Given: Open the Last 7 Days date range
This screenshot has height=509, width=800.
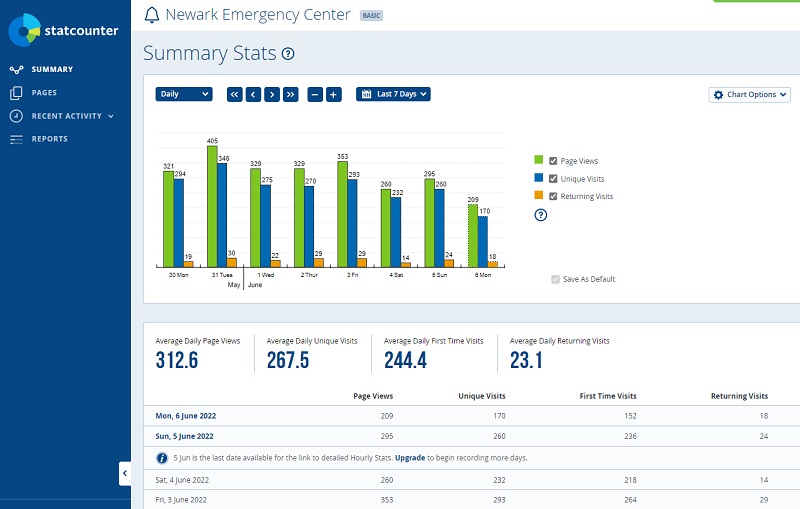Looking at the screenshot, I should 393,94.
